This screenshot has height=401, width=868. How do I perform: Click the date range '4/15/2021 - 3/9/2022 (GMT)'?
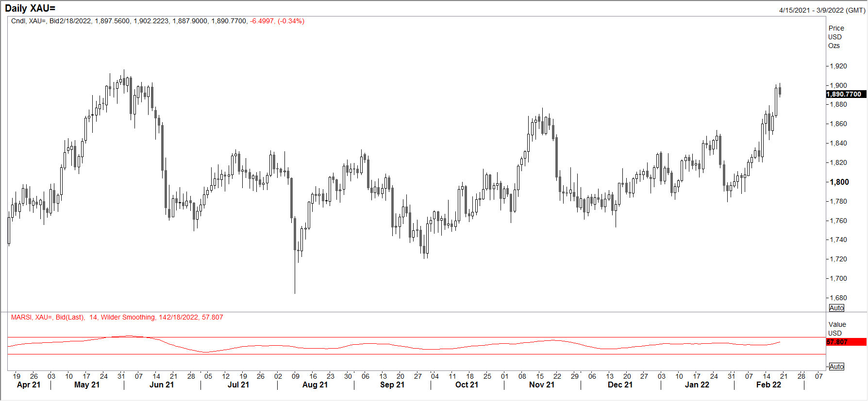tap(822, 10)
